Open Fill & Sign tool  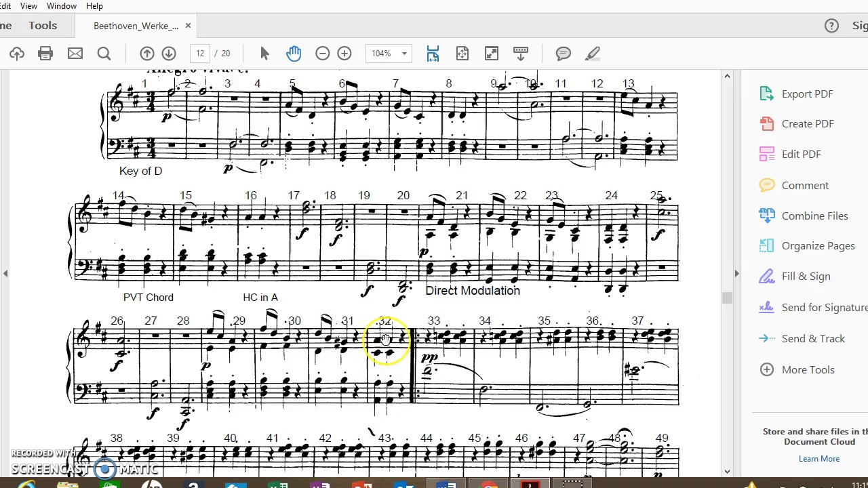coord(795,277)
